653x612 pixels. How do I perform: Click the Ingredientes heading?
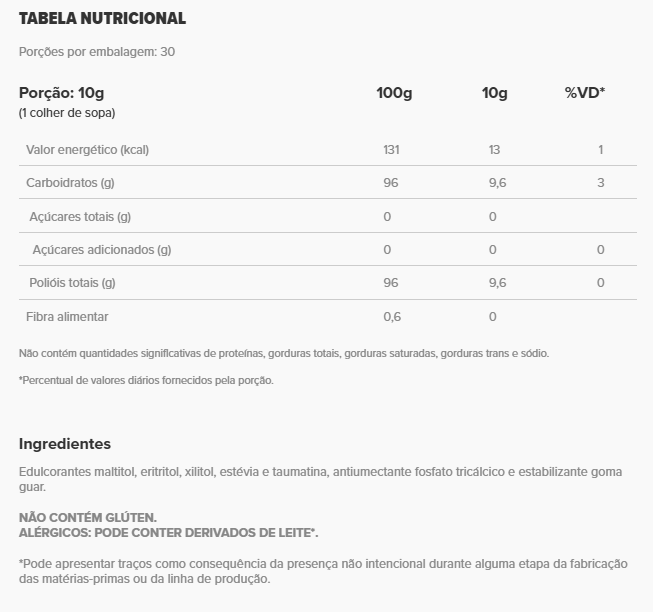(65, 444)
